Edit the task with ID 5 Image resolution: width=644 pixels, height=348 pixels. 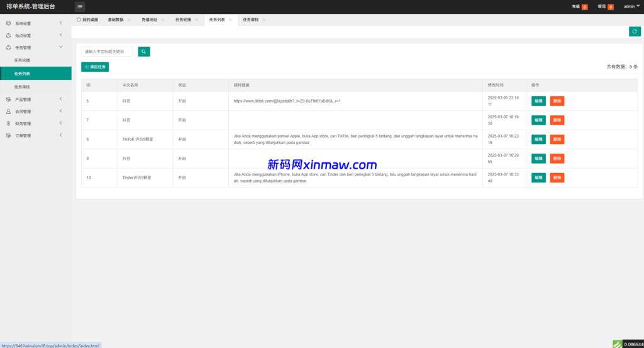coord(538,101)
